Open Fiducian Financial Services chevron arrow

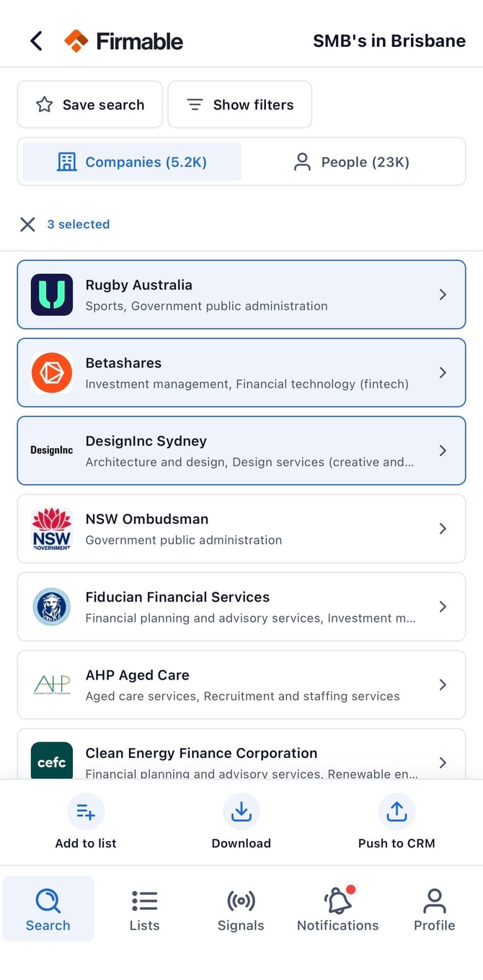click(x=443, y=607)
